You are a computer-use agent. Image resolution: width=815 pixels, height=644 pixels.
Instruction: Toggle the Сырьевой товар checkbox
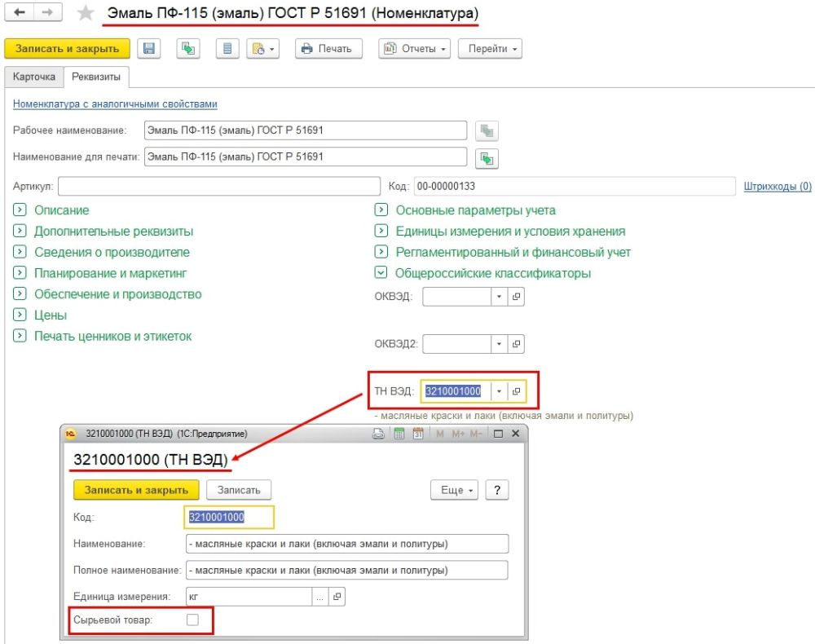click(192, 620)
